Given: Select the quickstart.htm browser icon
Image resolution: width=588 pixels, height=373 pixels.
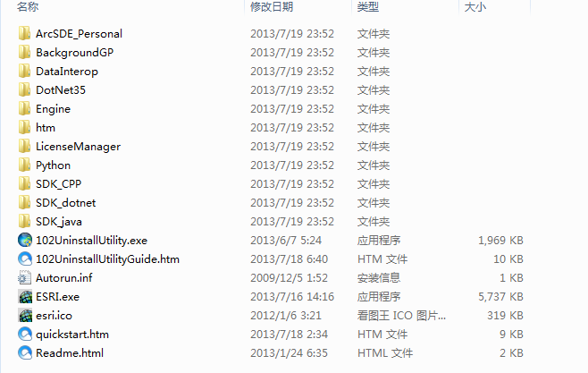Looking at the screenshot, I should [x=25, y=334].
